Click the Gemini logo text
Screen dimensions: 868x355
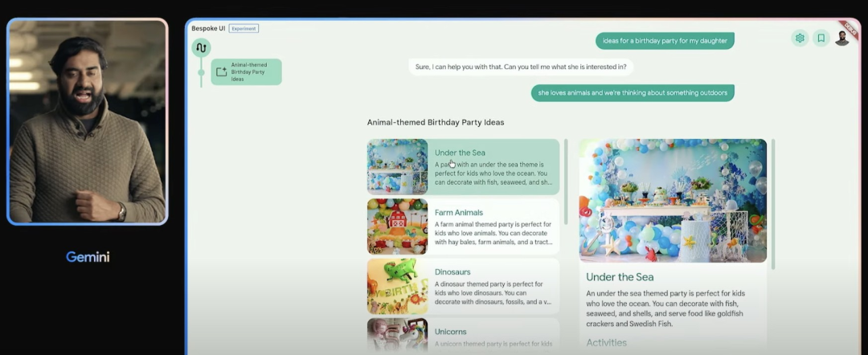click(88, 256)
